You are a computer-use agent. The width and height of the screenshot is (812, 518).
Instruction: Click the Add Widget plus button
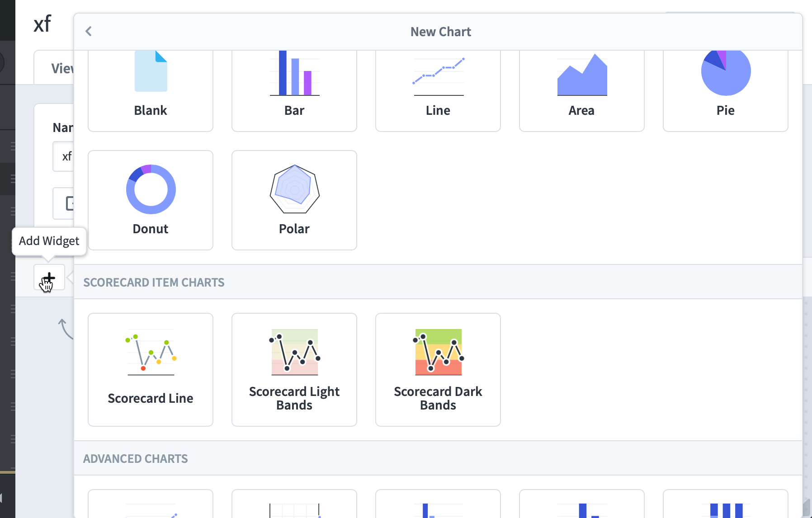49,277
